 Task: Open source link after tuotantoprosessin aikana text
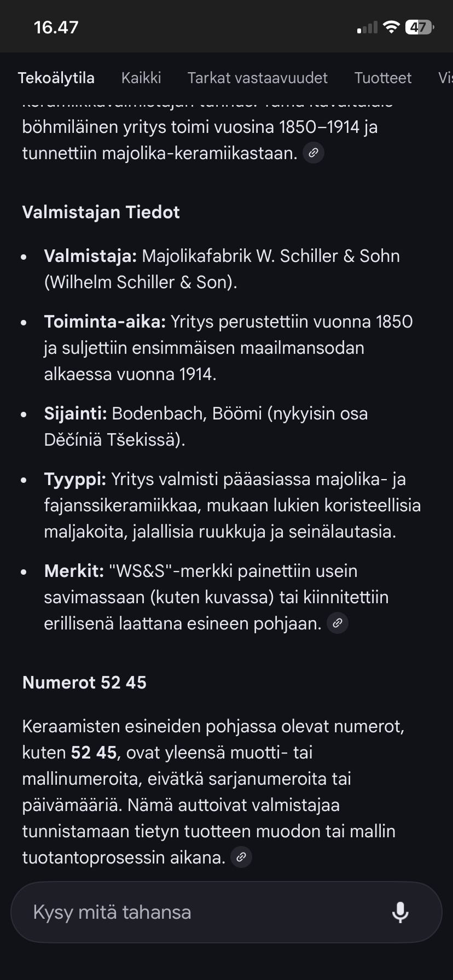pos(241,857)
